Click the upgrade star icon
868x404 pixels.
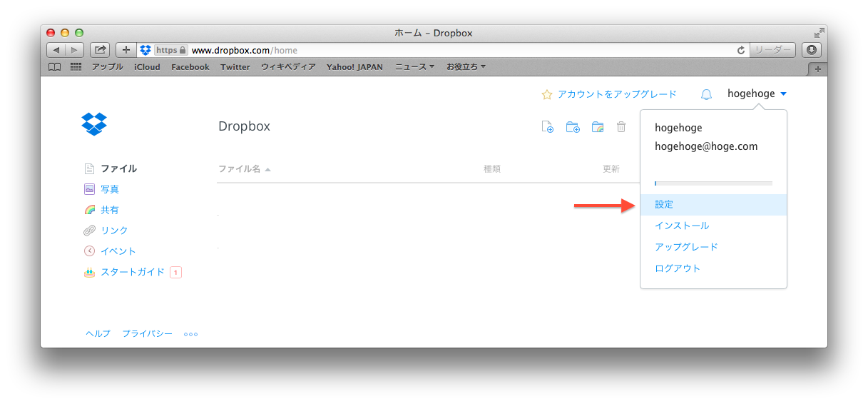(547, 94)
